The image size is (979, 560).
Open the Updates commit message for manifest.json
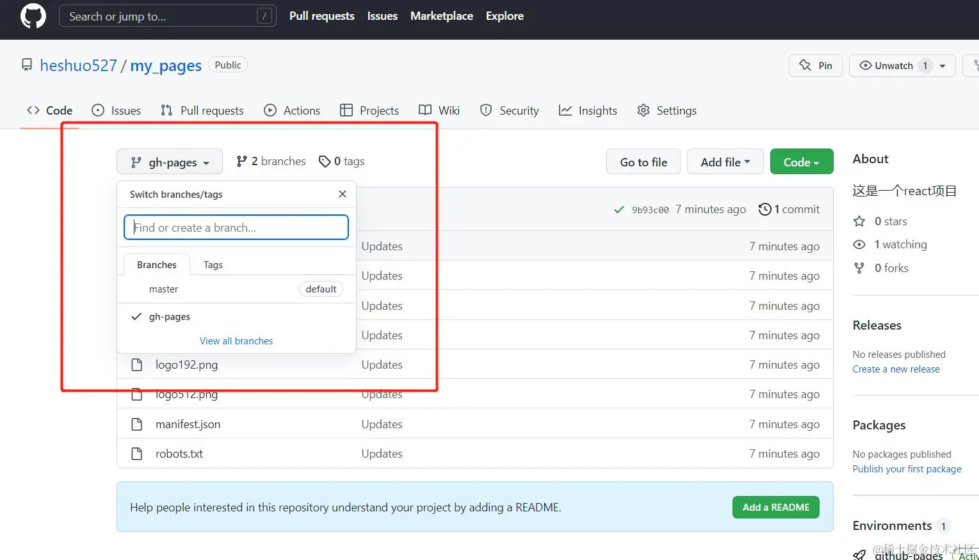click(382, 424)
